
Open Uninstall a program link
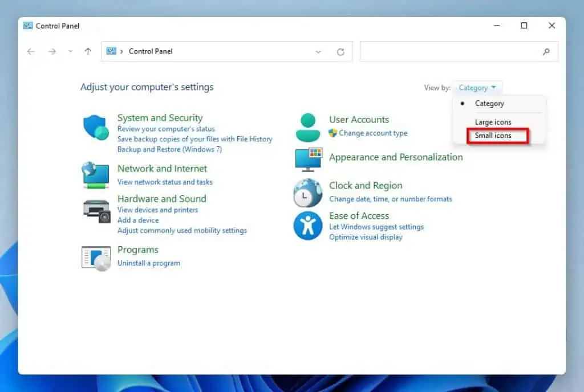(149, 263)
